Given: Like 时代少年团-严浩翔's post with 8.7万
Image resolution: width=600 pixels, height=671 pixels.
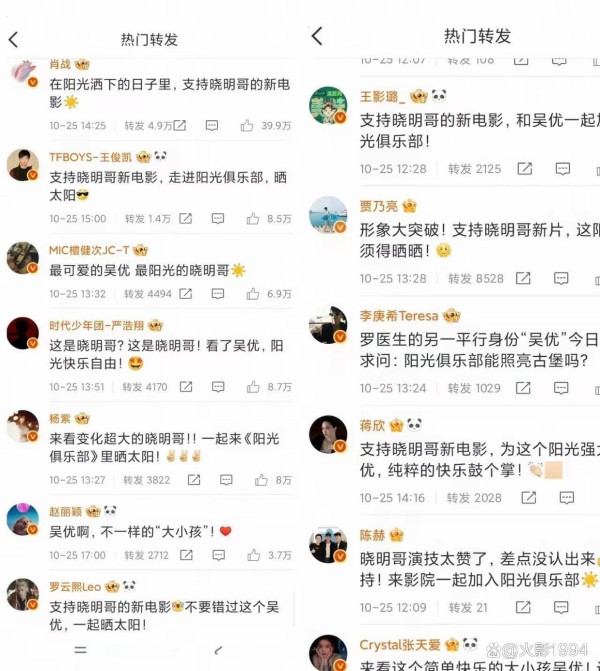Looking at the screenshot, I should click(x=253, y=387).
